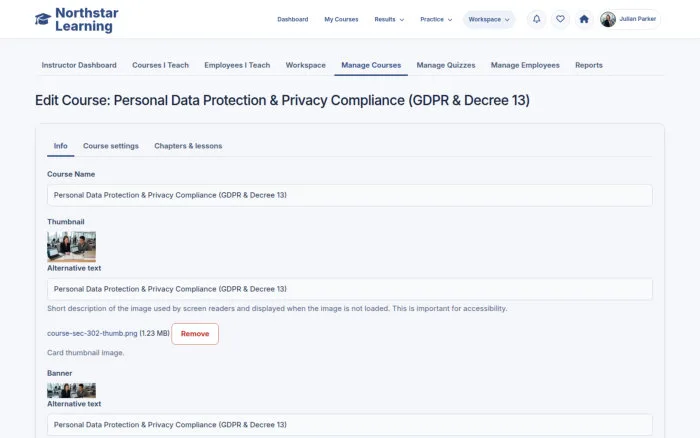The width and height of the screenshot is (700, 438).
Task: Remove the thumbnail image file
Action: click(x=195, y=334)
